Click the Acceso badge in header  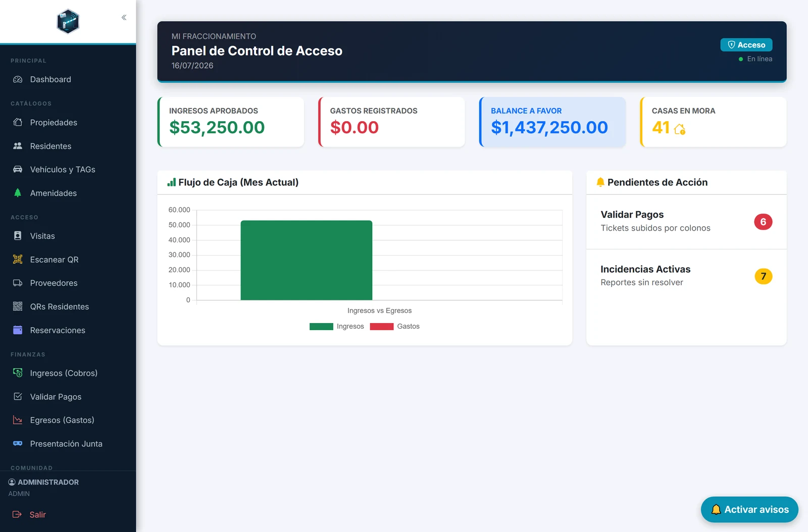(x=746, y=45)
